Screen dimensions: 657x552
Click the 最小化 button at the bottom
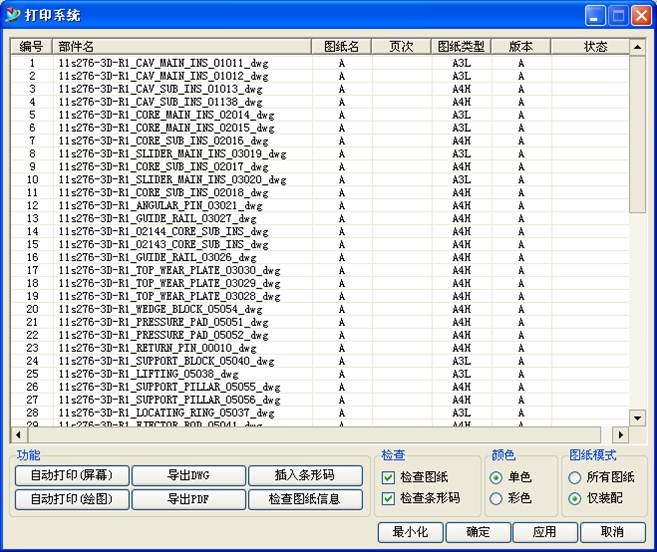click(x=410, y=532)
